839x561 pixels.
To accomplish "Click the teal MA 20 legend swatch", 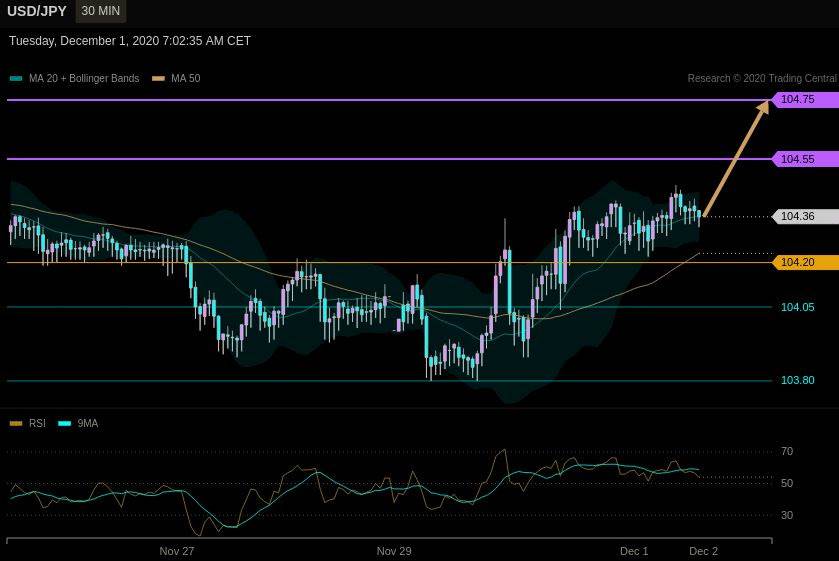I will pyautogui.click(x=16, y=79).
